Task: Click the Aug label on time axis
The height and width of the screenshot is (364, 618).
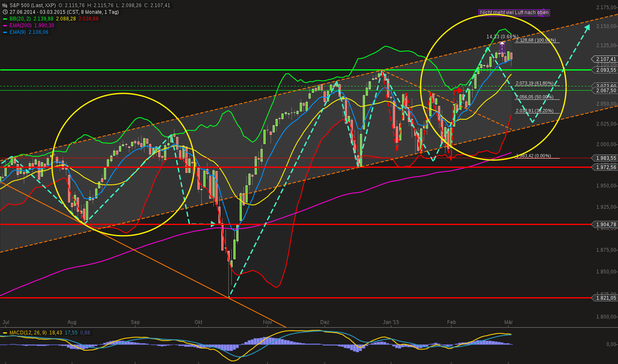Action: pyautogui.click(x=72, y=322)
